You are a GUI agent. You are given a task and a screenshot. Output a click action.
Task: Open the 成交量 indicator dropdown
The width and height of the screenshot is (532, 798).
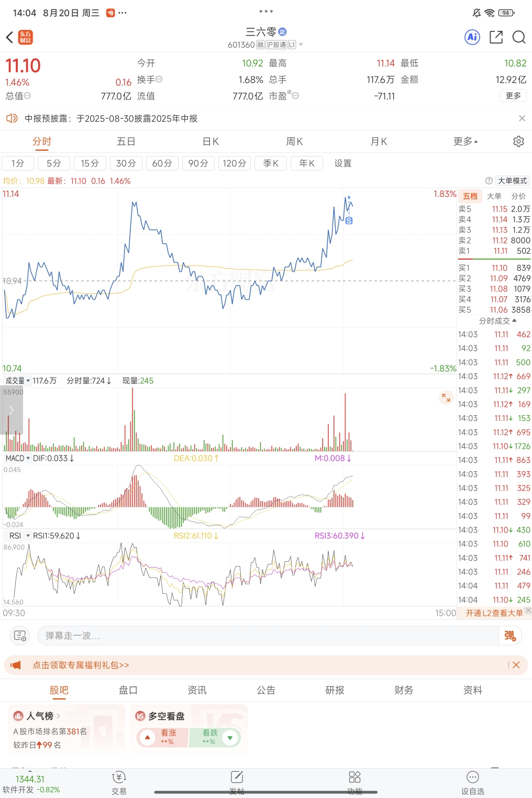18,381
